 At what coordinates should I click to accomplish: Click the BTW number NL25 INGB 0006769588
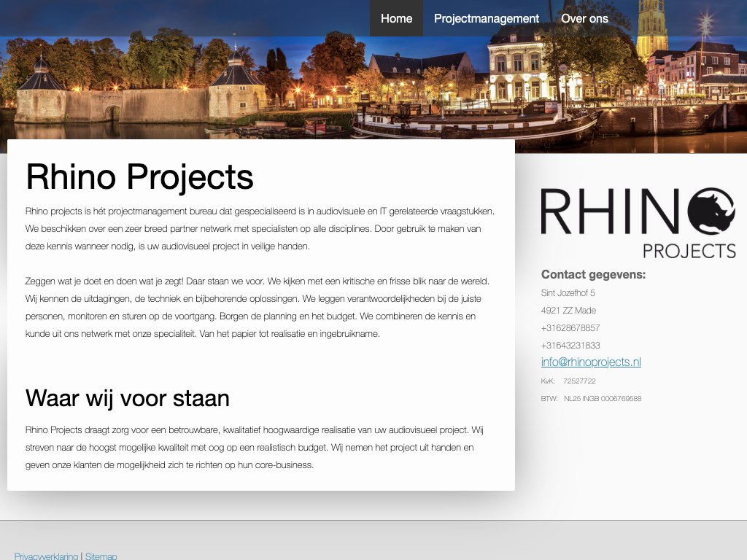[602, 399]
